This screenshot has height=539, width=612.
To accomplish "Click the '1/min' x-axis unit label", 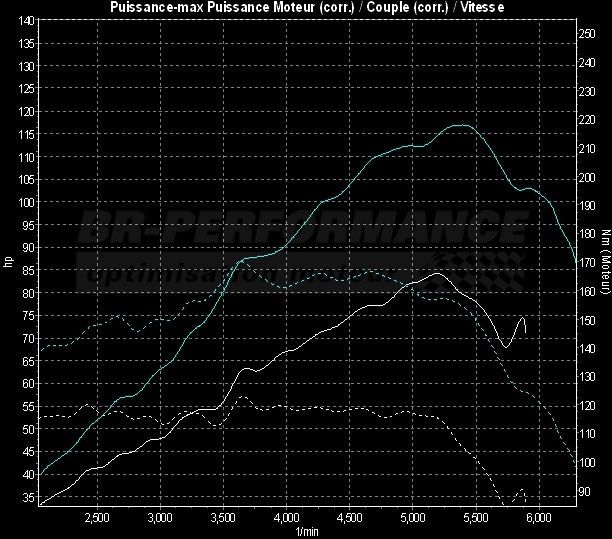I will pyautogui.click(x=307, y=531).
